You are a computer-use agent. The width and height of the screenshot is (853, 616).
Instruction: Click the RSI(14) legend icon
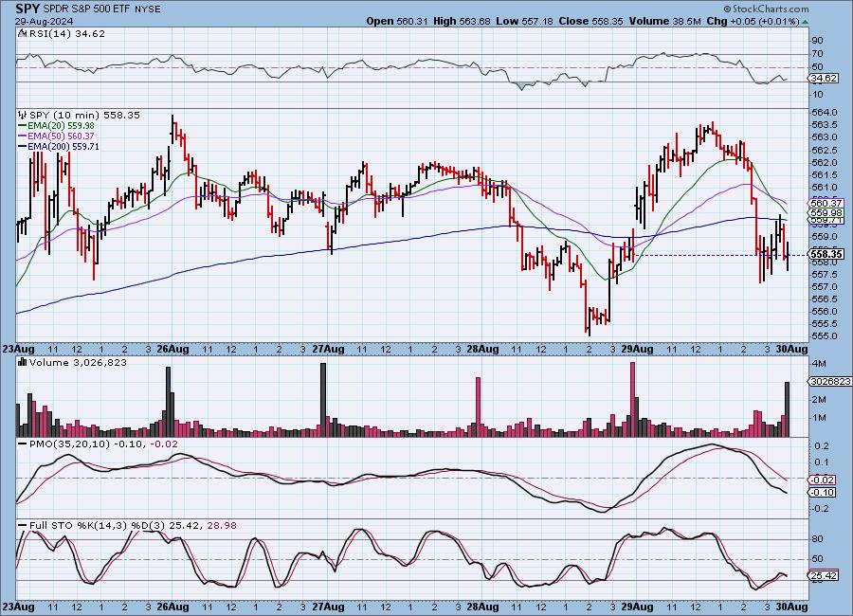pyautogui.click(x=23, y=33)
